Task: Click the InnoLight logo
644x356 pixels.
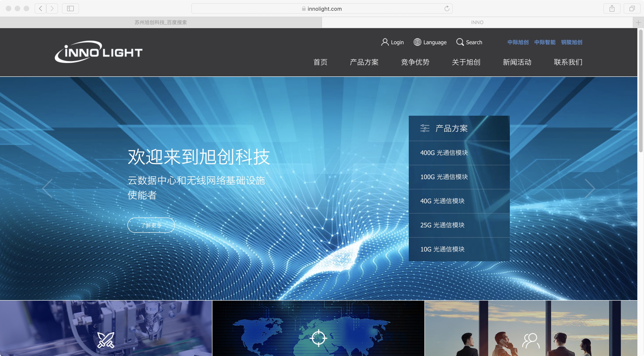Action: 98,52
